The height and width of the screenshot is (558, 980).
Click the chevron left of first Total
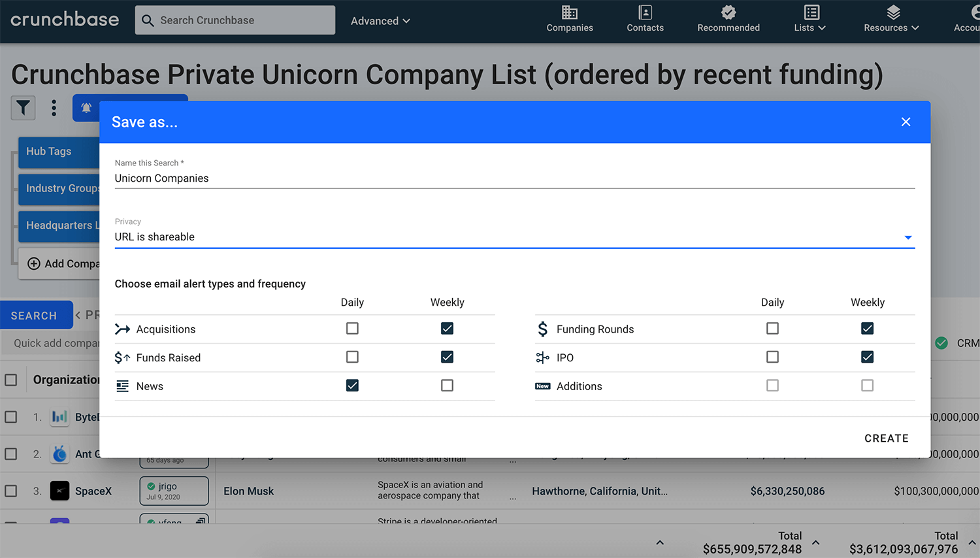coord(660,542)
